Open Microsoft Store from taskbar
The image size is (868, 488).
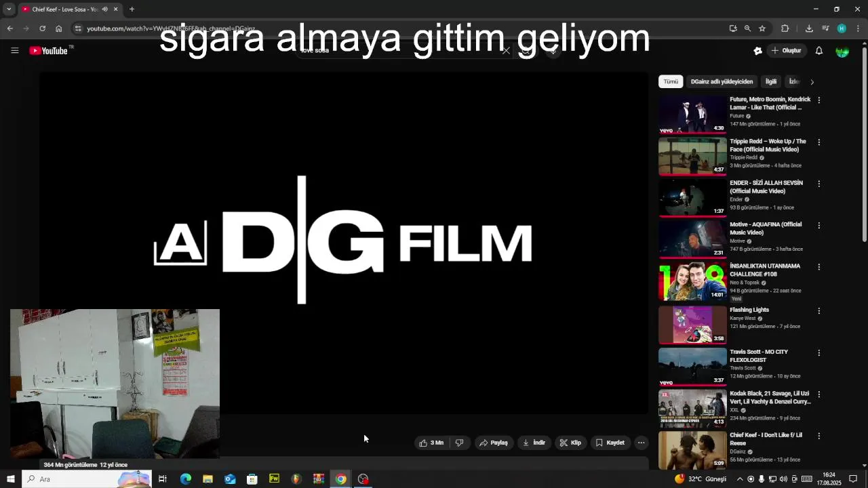pos(252,479)
